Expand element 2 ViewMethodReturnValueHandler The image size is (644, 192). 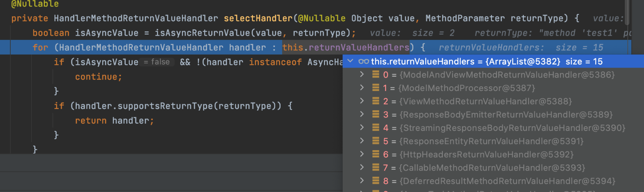pos(362,101)
